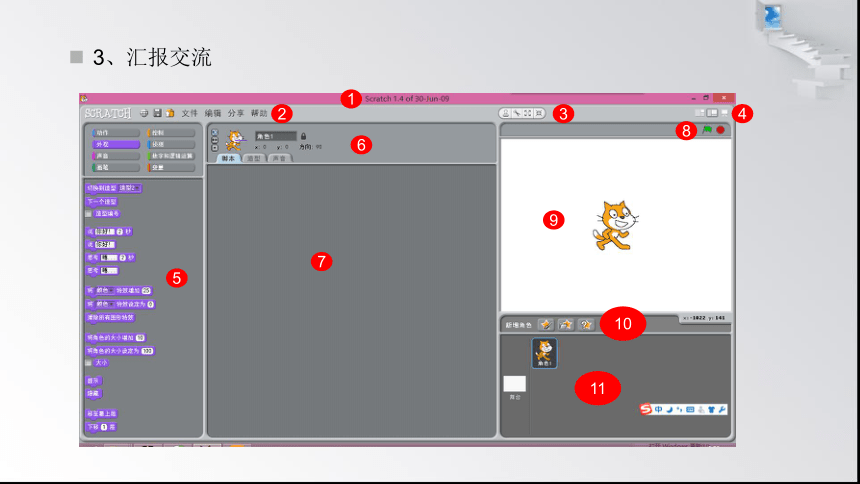The image size is (860, 484).
Task: Select the 数字和逻辑运算 block category
Action: coord(171,156)
